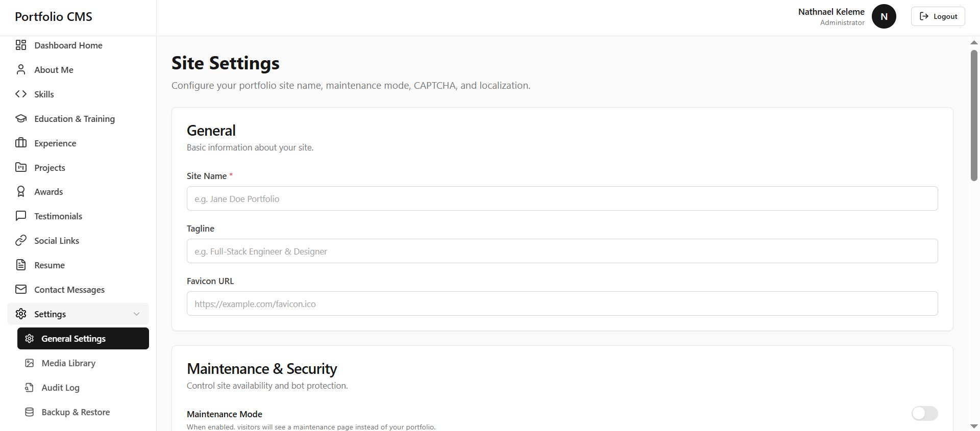Click the scrollbar down arrow
Screen dimensions: 980x431
pyautogui.click(x=974, y=425)
